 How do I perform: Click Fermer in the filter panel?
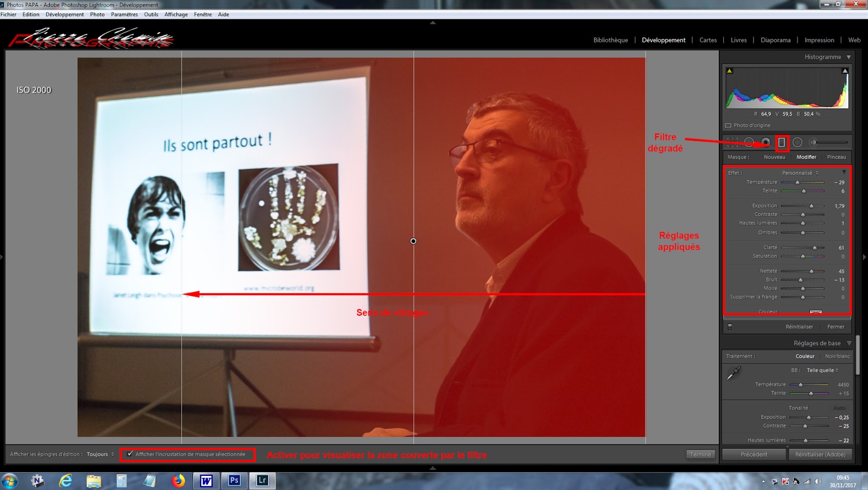pos(835,327)
